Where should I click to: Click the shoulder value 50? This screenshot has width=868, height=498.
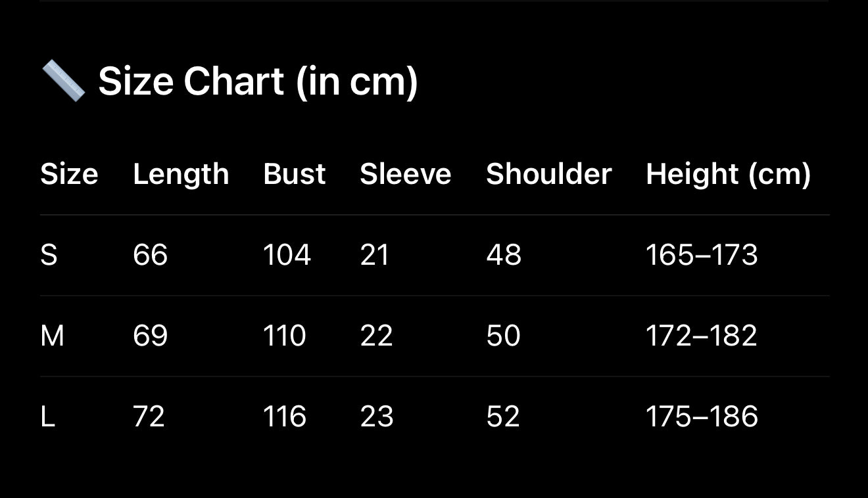click(x=504, y=336)
